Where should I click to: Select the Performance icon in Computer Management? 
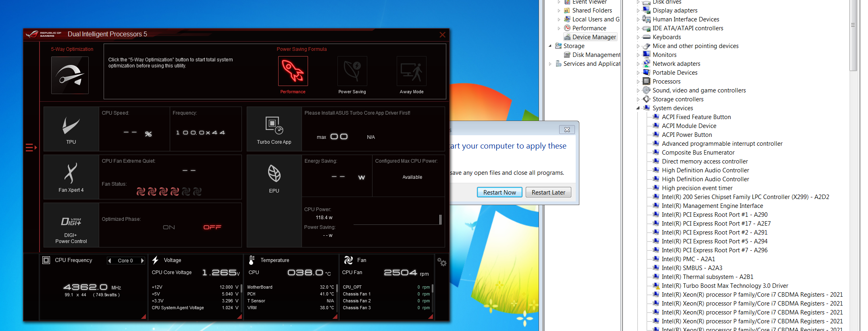tap(567, 28)
